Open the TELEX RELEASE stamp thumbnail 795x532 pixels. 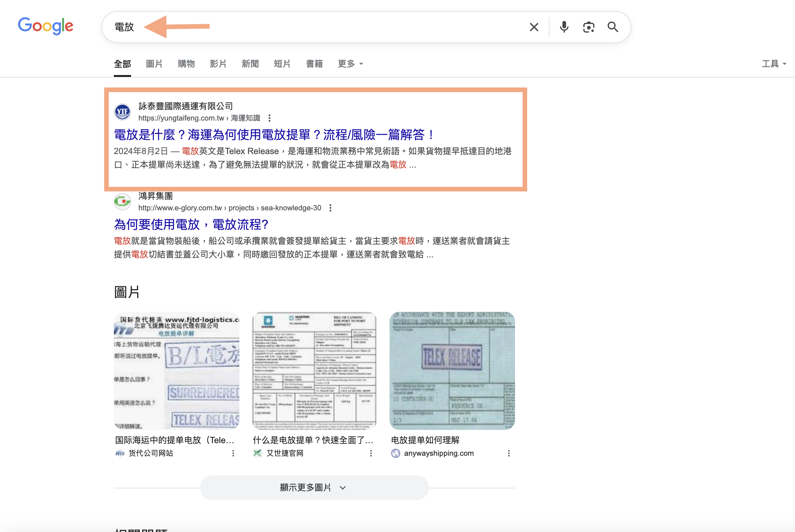coord(452,371)
